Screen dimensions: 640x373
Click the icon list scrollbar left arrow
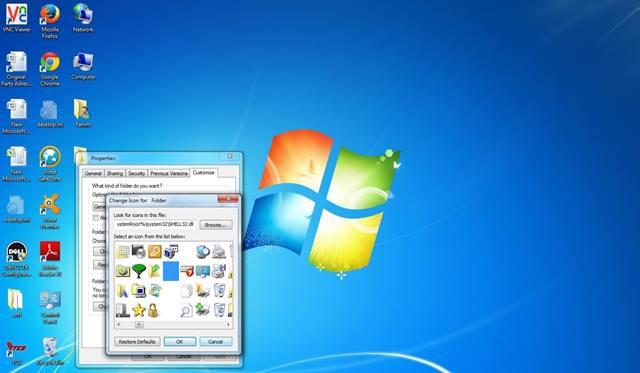tap(119, 325)
